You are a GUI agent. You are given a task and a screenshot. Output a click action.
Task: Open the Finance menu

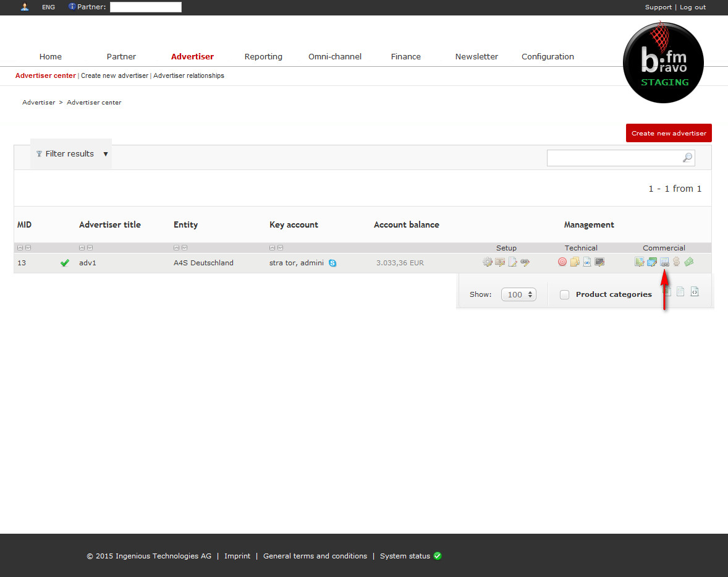(x=406, y=56)
